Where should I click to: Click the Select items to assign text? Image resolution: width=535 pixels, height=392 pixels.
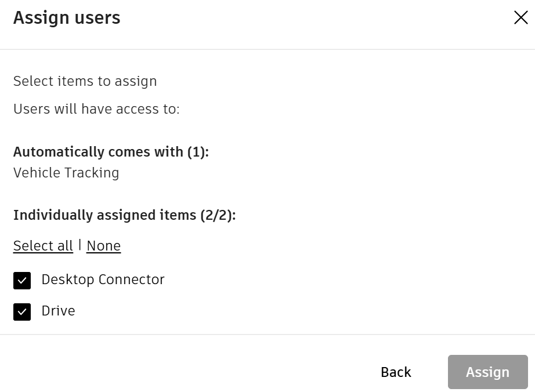(85, 81)
